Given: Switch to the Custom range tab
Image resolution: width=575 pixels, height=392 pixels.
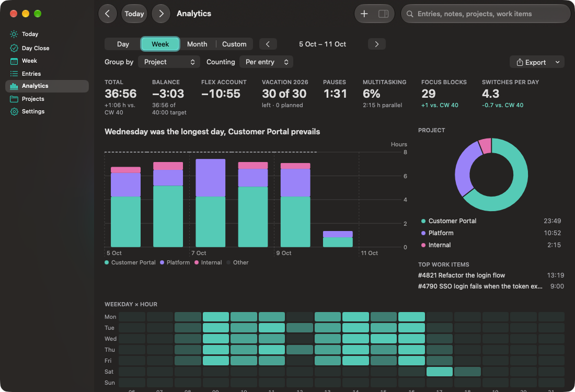Looking at the screenshot, I should pyautogui.click(x=234, y=44).
